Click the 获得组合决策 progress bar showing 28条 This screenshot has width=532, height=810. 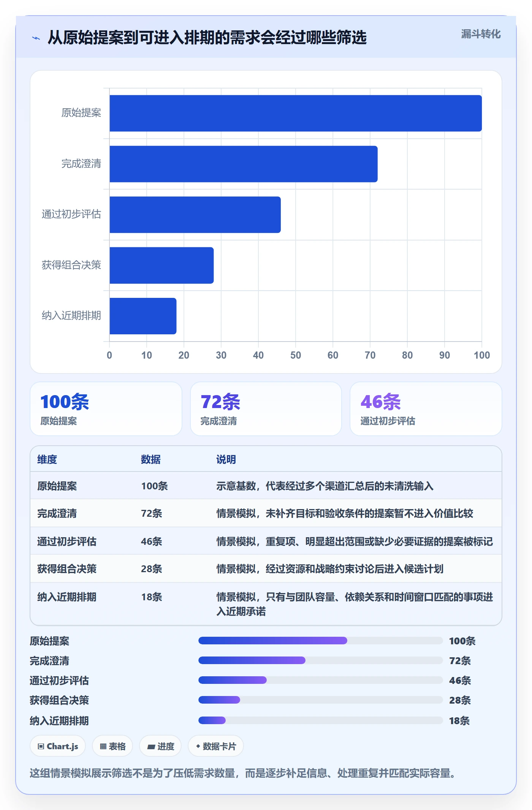point(320,700)
